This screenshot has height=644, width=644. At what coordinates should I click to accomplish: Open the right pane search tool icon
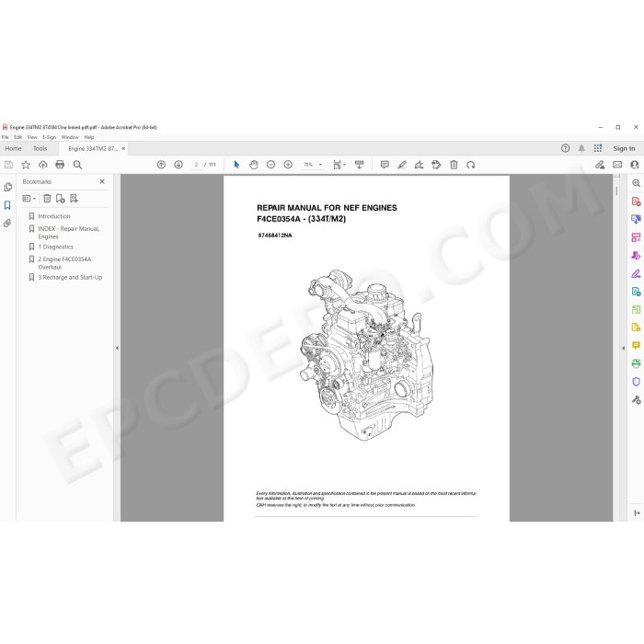636,183
